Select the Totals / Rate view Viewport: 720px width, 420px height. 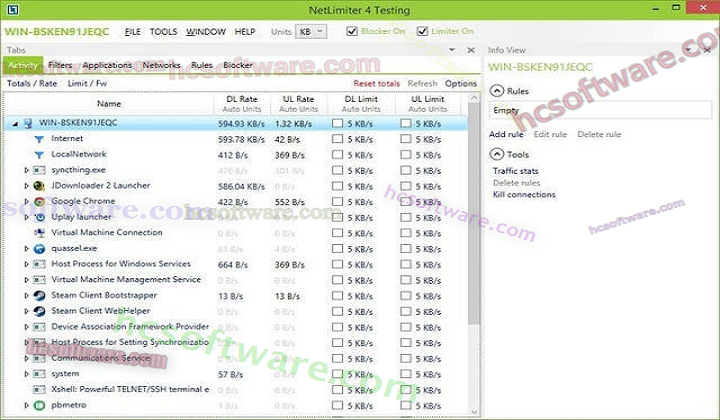pyautogui.click(x=32, y=84)
